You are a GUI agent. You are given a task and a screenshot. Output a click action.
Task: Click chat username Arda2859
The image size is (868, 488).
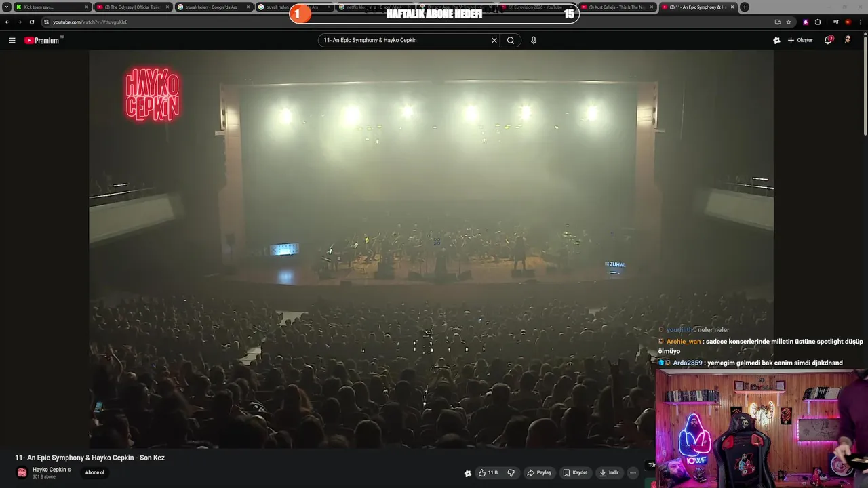(x=688, y=363)
